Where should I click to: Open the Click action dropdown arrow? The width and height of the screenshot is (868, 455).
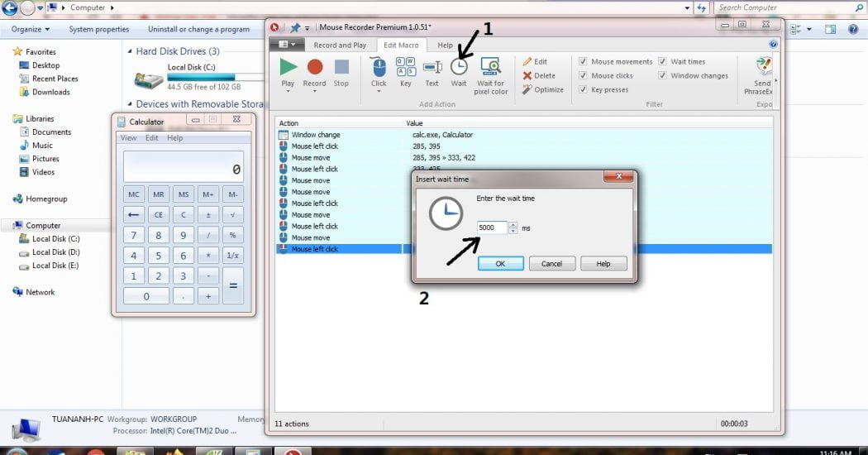coord(379,91)
